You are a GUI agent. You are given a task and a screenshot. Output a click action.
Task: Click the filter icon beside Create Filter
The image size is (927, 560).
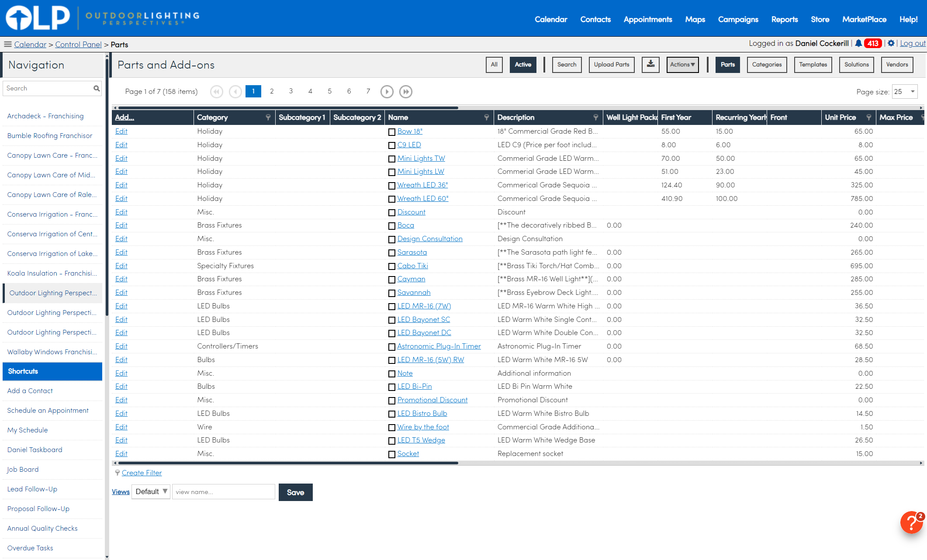[118, 473]
